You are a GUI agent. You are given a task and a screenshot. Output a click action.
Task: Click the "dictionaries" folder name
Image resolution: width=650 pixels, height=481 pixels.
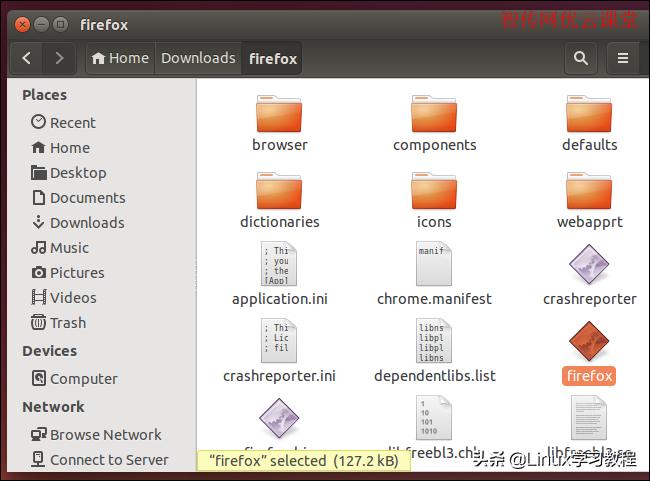click(x=280, y=221)
